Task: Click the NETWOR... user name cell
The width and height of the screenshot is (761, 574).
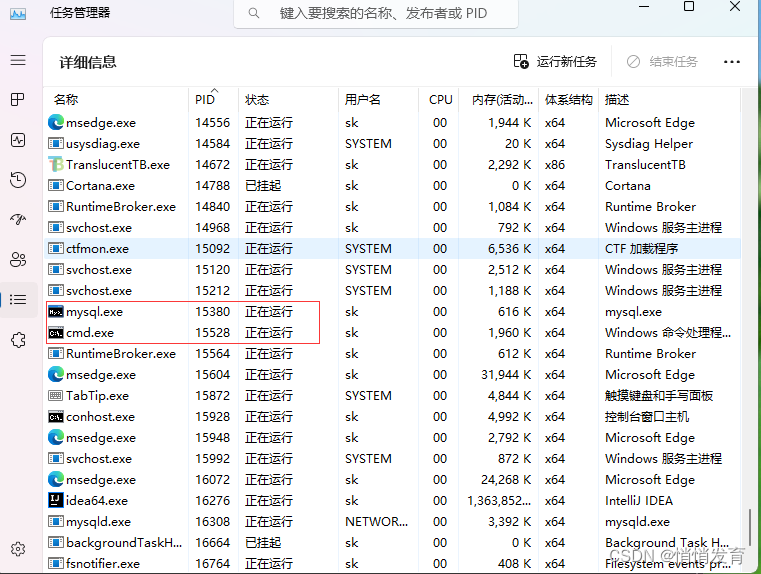Action: [377, 522]
